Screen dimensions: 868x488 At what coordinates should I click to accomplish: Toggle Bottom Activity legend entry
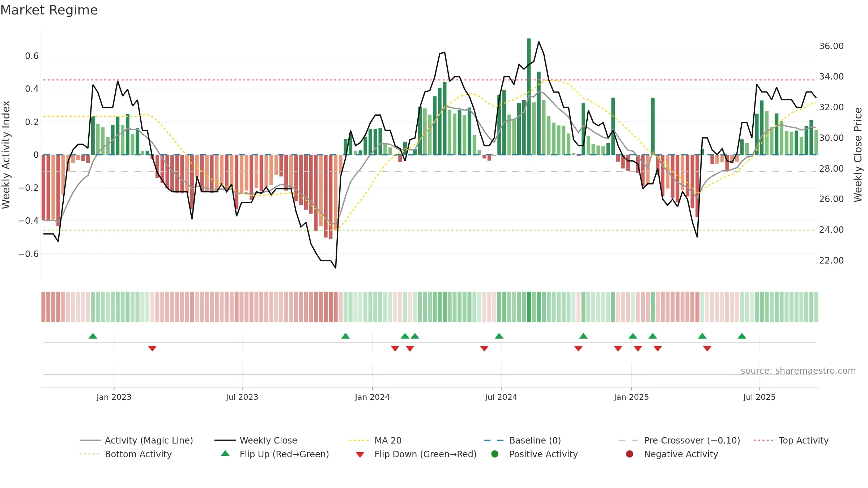(x=125, y=454)
